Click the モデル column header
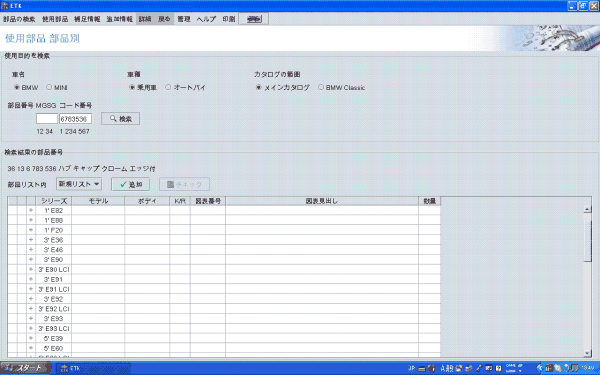 pos(98,201)
